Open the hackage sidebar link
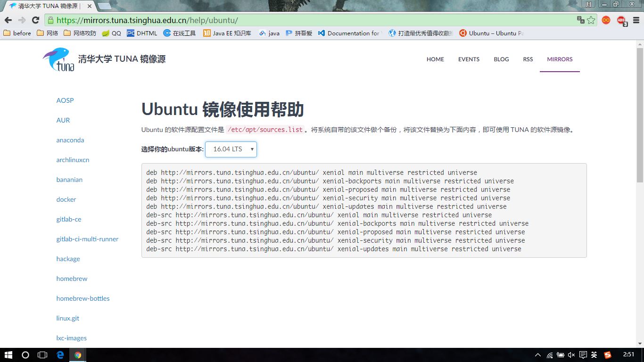The width and height of the screenshot is (644, 362). point(68,259)
